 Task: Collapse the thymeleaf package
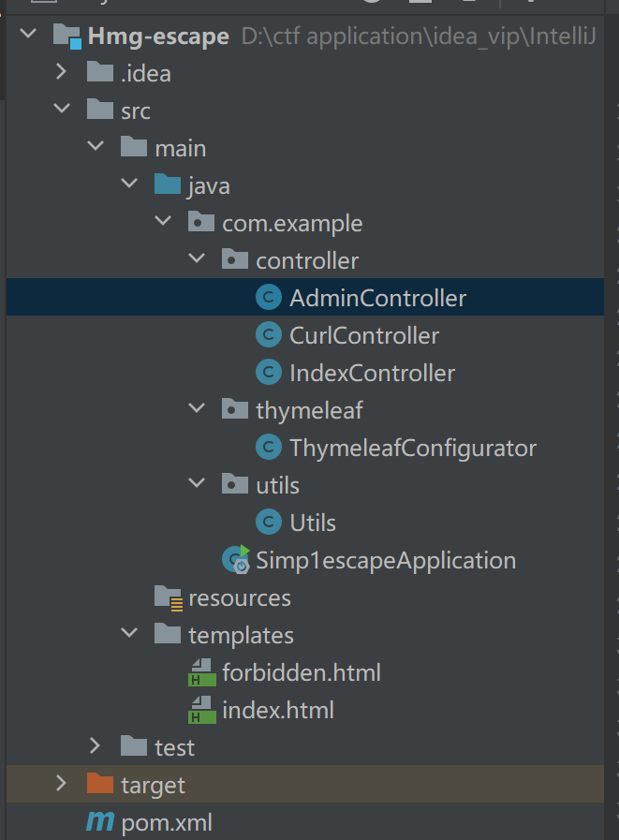pyautogui.click(x=197, y=410)
